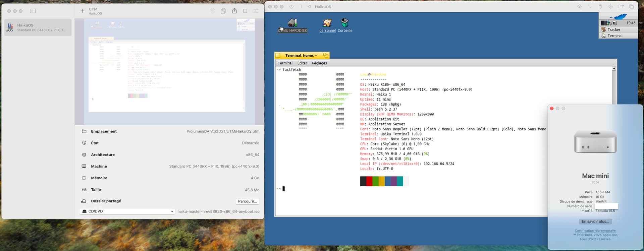Click the Deskbar clock showing 10:45
Screen dimensions: 644x251
(631, 23)
